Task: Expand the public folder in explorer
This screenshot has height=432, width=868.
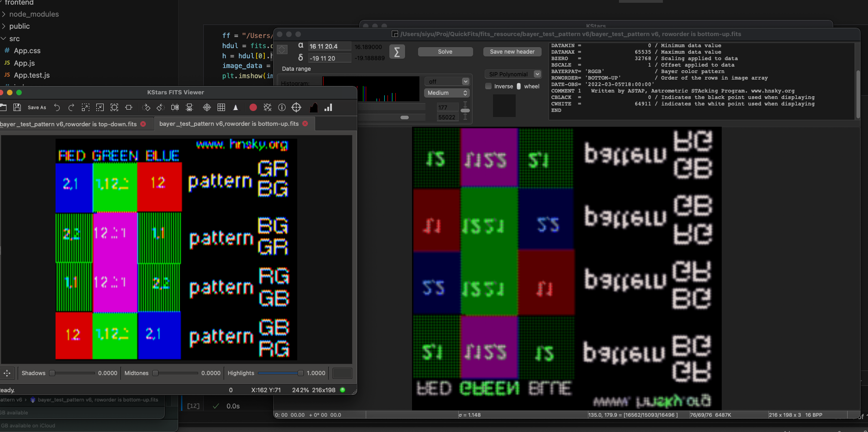Action: 19,26
